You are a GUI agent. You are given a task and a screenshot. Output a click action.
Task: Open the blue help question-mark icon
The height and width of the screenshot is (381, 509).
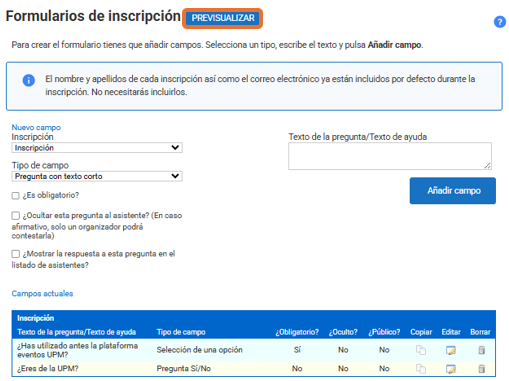[499, 22]
